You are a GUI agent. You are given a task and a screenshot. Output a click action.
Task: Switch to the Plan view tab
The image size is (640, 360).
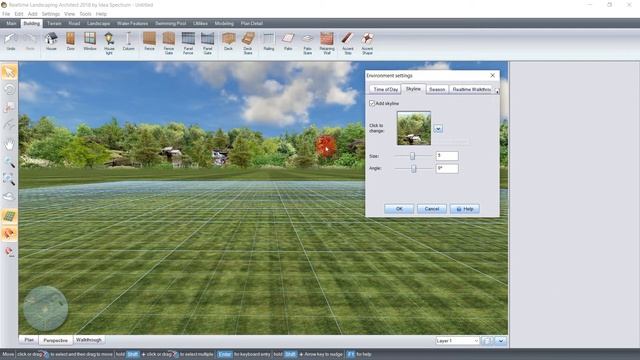tap(29, 340)
